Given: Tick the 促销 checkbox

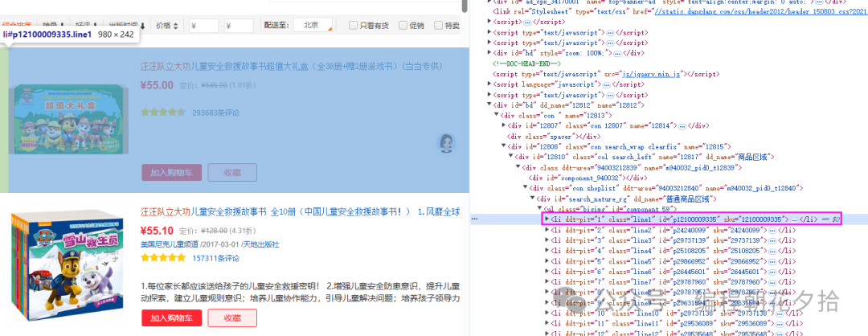Looking at the screenshot, I should pos(403,26).
